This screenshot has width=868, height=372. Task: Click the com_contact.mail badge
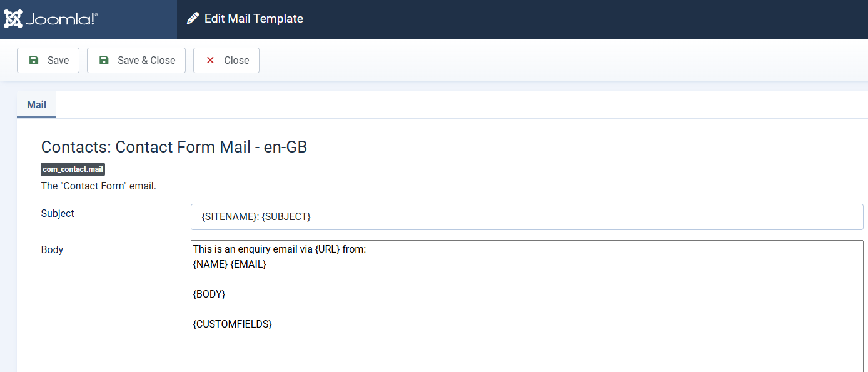point(73,169)
